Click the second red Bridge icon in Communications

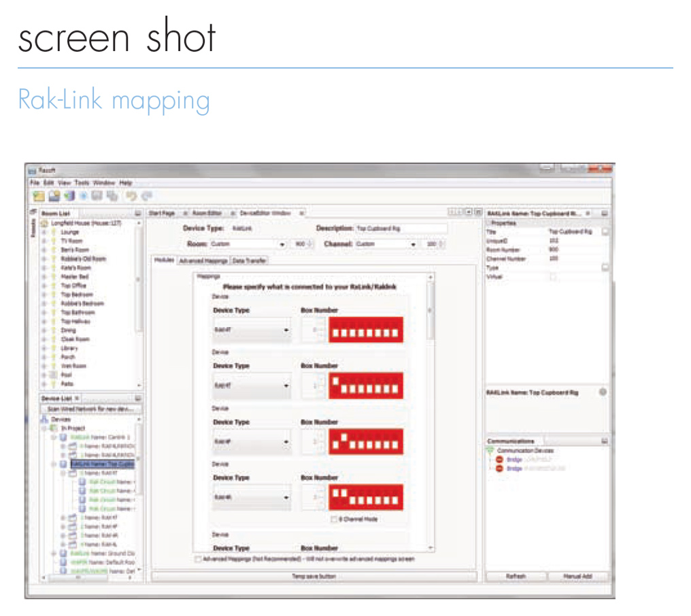click(x=500, y=468)
